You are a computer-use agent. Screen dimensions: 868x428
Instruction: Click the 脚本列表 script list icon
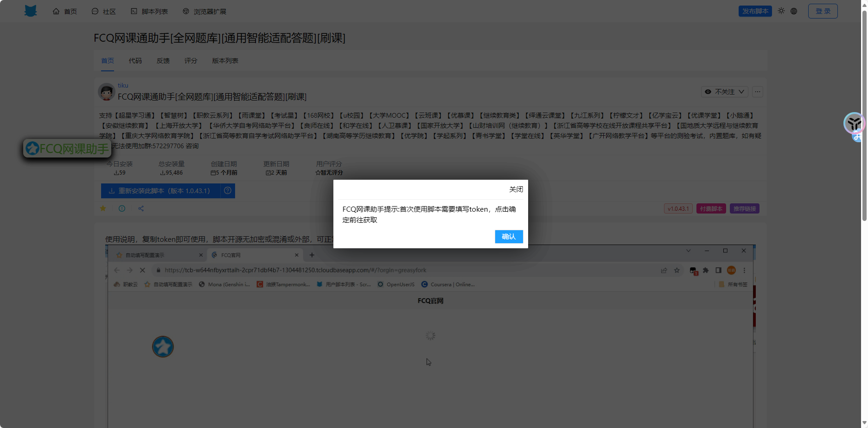pos(134,11)
